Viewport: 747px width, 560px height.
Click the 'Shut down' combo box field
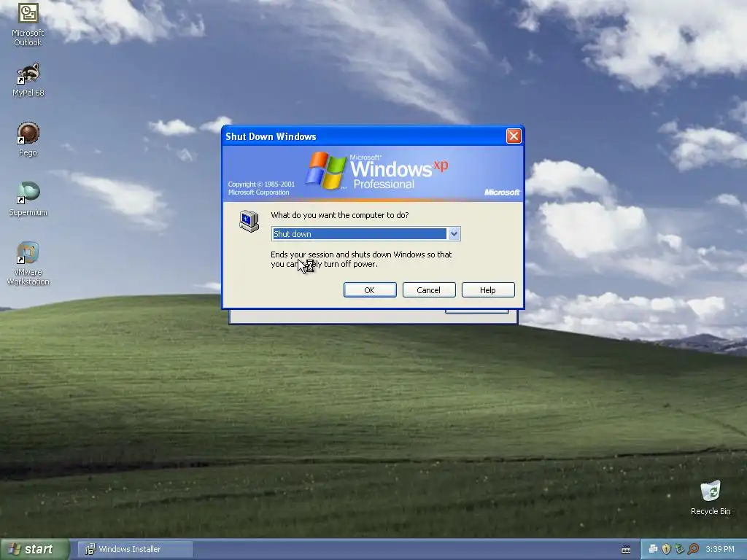point(365,234)
